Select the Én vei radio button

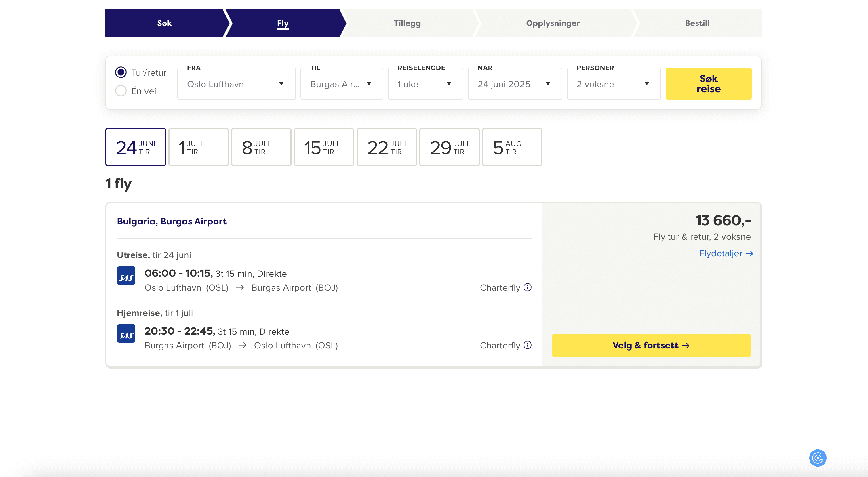pyautogui.click(x=121, y=91)
